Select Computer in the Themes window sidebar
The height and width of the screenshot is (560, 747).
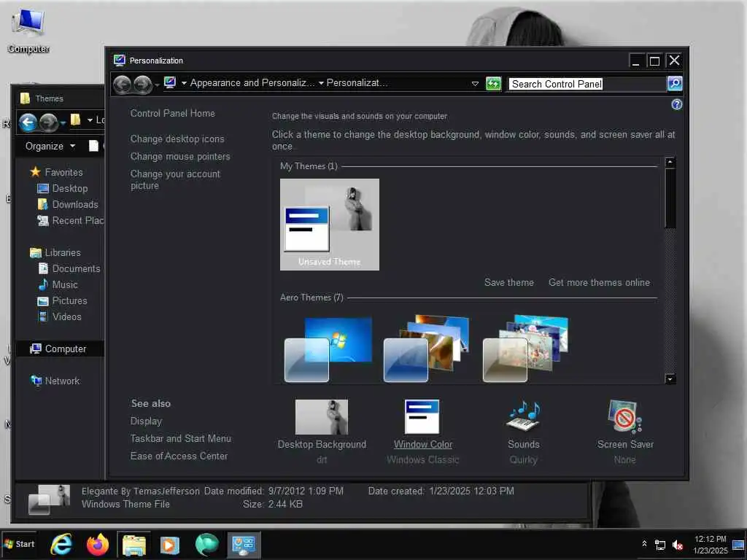pyautogui.click(x=60, y=349)
